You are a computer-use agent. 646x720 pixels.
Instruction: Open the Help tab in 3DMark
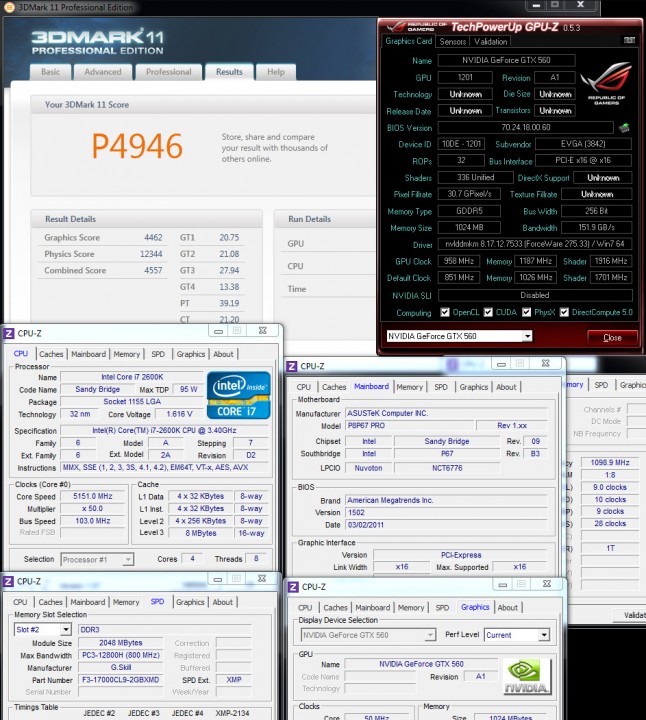pyautogui.click(x=275, y=72)
